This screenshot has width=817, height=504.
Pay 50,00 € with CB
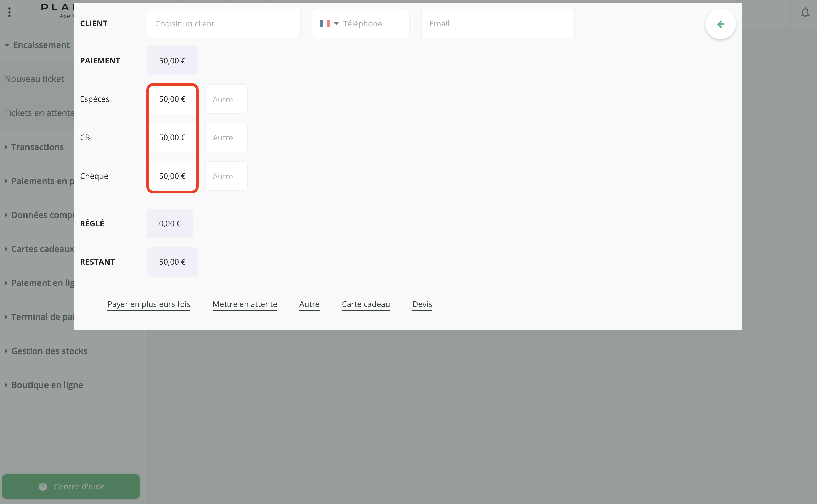coord(172,138)
